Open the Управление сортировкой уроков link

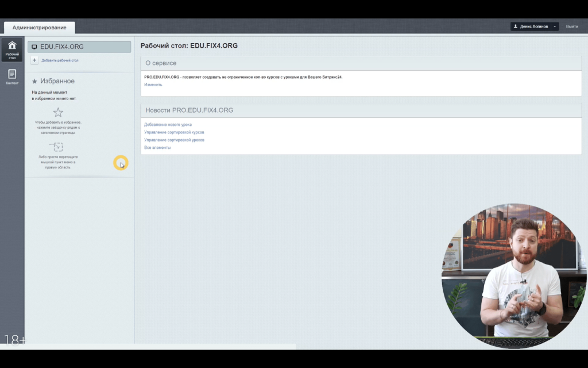(174, 140)
